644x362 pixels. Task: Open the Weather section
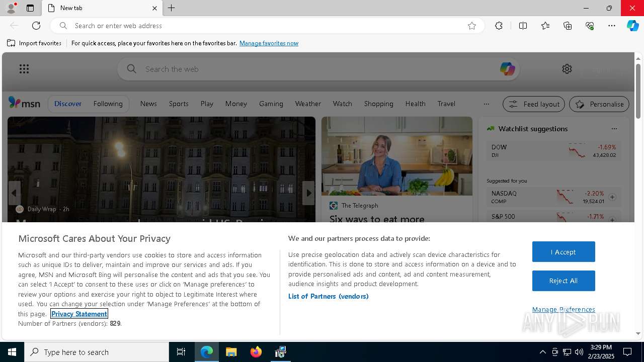click(x=308, y=104)
